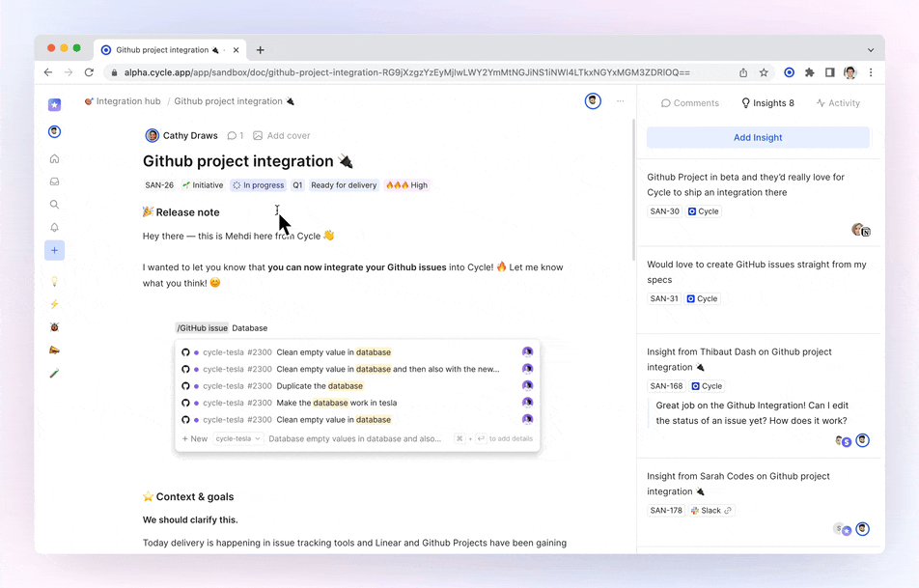Open the Initiative doc type tag
Viewport: 919px width, 588px height.
203,185
